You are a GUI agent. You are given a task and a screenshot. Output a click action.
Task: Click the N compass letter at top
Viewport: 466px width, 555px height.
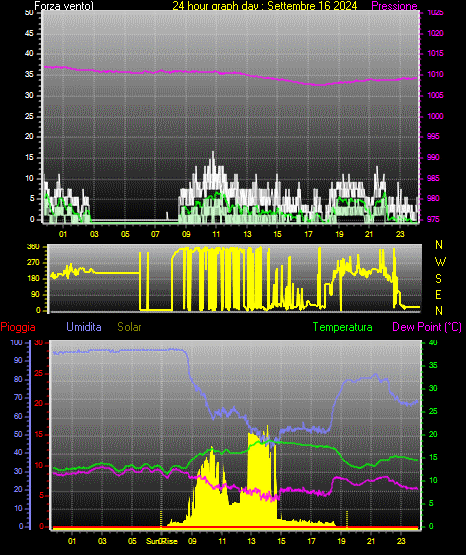(439, 245)
